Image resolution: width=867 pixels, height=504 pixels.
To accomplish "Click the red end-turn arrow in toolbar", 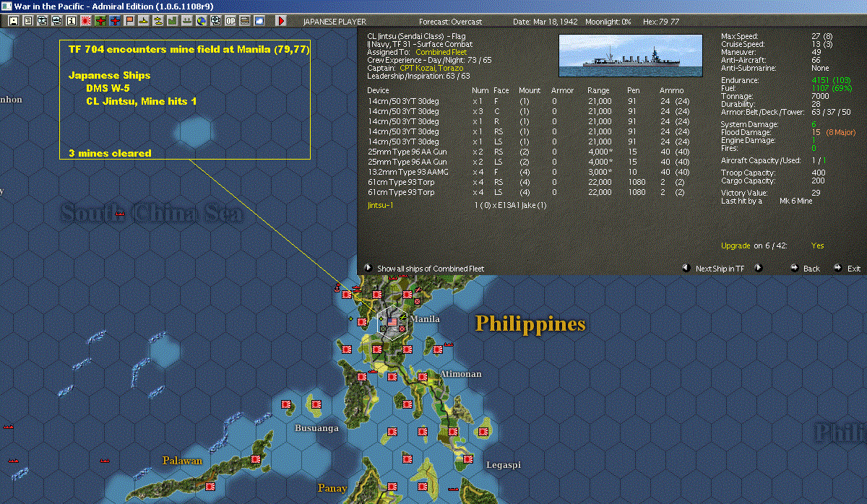I will click(281, 21).
